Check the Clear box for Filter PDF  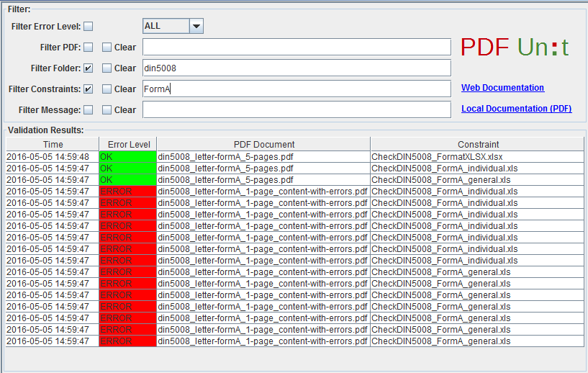[x=107, y=48]
